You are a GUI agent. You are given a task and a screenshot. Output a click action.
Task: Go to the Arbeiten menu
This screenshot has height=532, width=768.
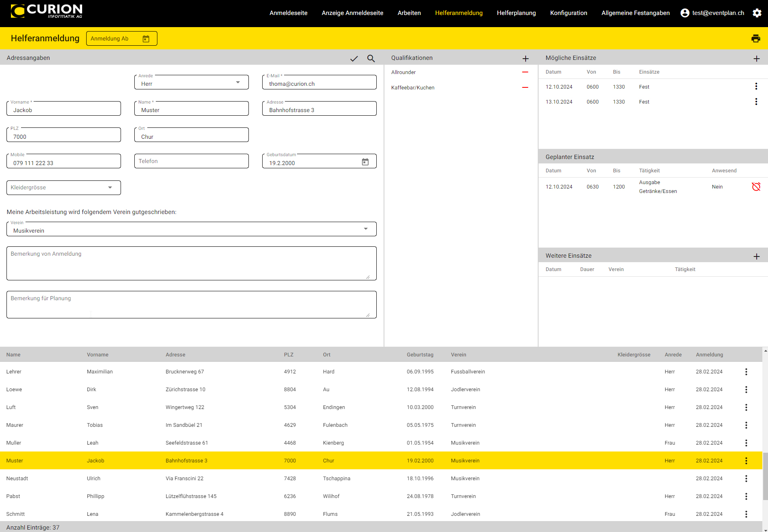(409, 13)
